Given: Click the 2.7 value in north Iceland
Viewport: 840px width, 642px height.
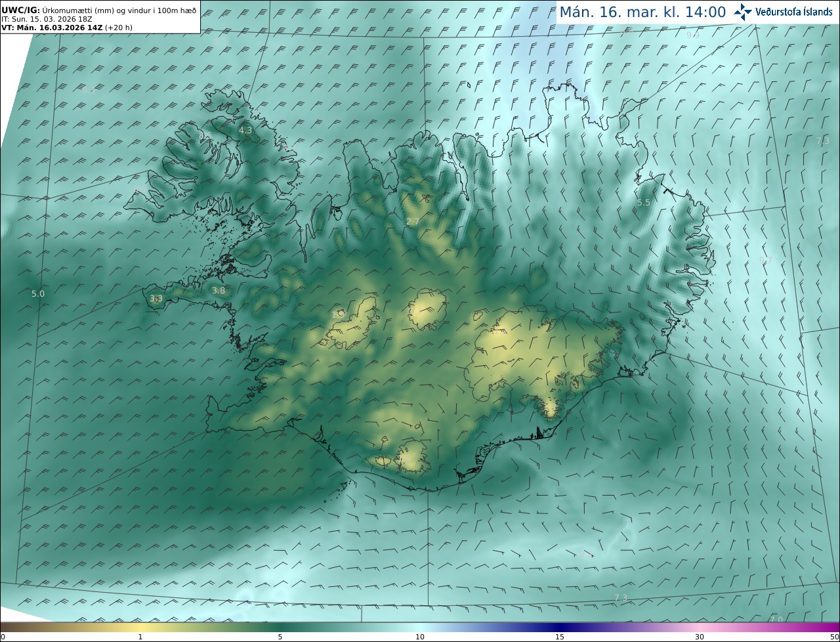Looking at the screenshot, I should pyautogui.click(x=412, y=222).
